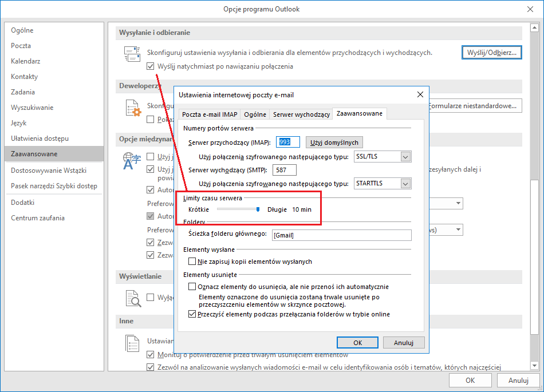Open second preferred encoding dropdown behind dialog
Image resolution: width=544 pixels, height=392 pixels.
pyautogui.click(x=458, y=229)
